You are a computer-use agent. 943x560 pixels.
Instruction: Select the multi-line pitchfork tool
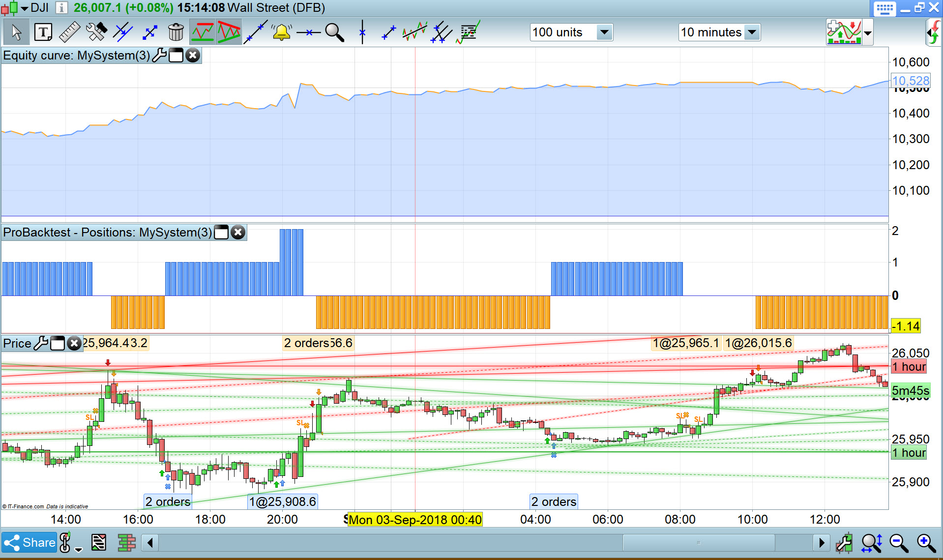click(441, 32)
